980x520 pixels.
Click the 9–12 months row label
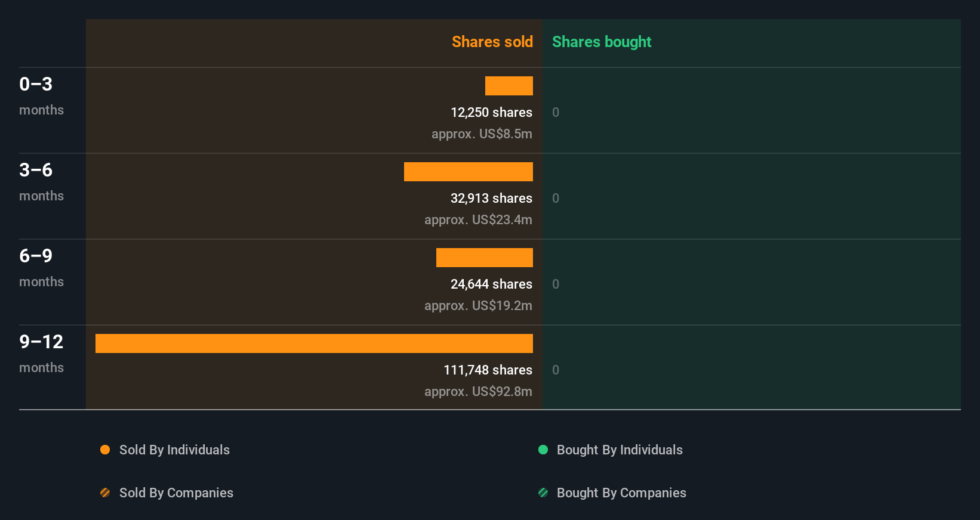coord(41,354)
